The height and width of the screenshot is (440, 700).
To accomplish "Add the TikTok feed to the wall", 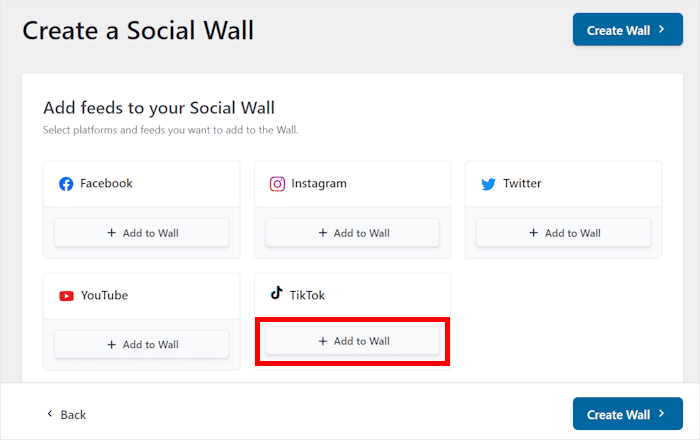I will [352, 341].
